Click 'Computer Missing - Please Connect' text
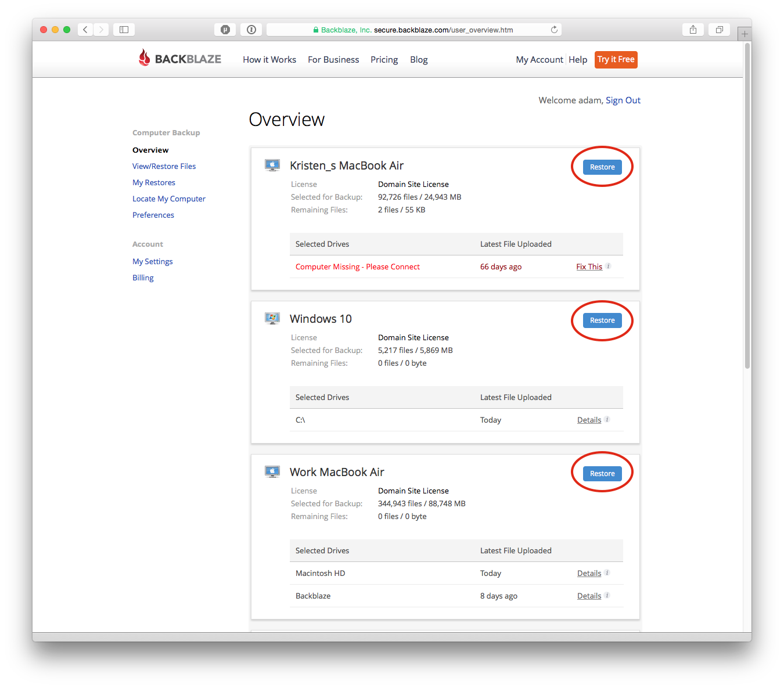Image resolution: width=784 pixels, height=688 pixels. (358, 266)
